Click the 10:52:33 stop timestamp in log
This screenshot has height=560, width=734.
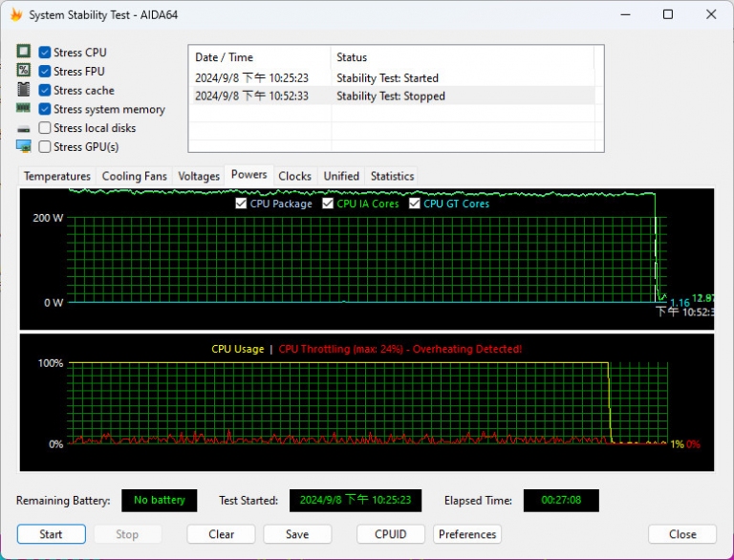252,96
